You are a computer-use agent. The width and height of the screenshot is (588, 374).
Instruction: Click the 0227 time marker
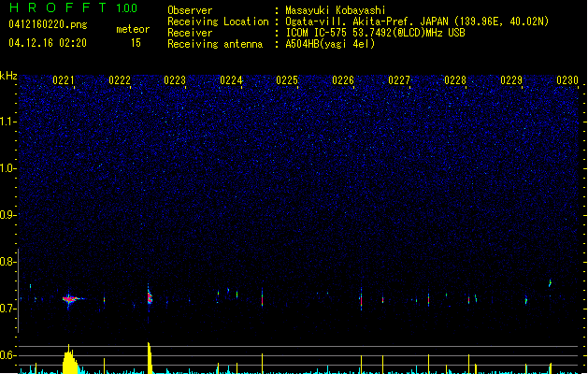(x=399, y=80)
